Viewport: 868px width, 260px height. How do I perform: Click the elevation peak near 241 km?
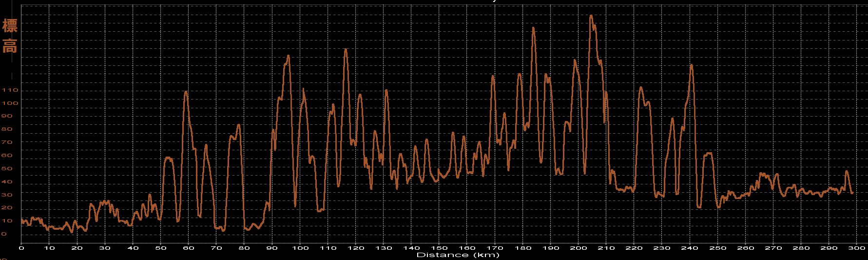pos(691,65)
